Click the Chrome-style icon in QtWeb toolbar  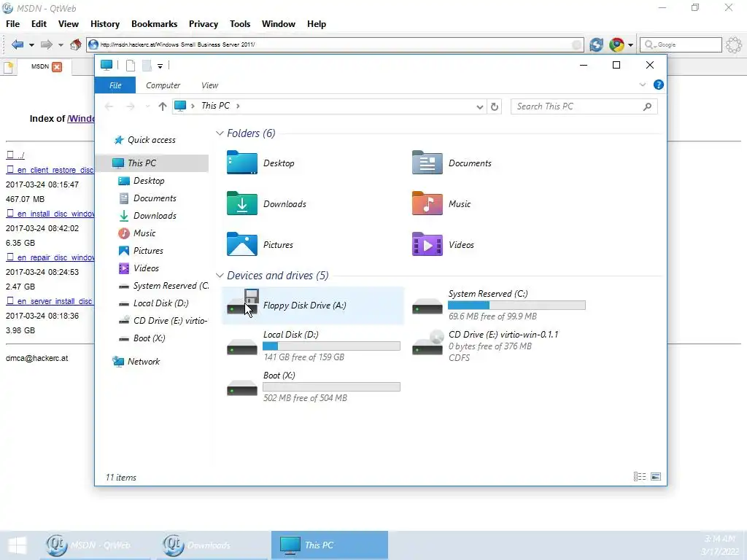(616, 44)
